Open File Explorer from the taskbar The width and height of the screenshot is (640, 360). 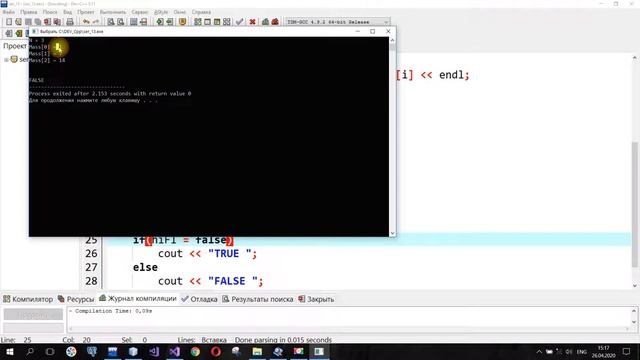pos(257,351)
